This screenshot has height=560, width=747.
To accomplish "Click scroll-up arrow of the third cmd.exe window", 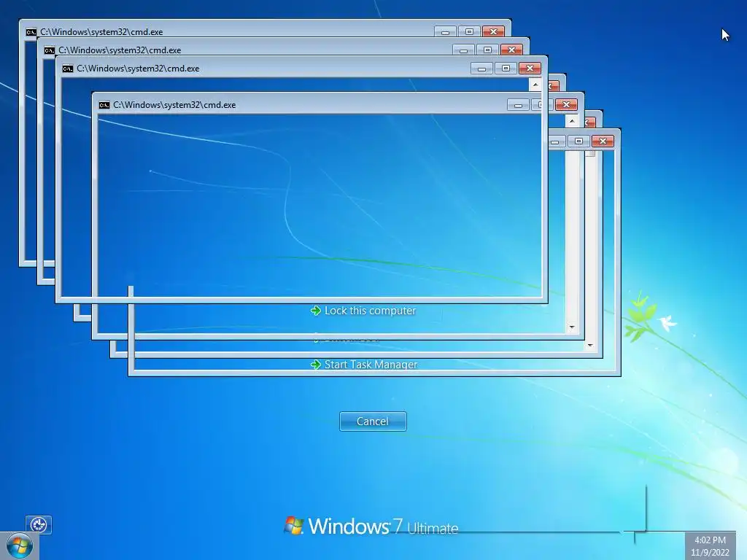I will [535, 85].
